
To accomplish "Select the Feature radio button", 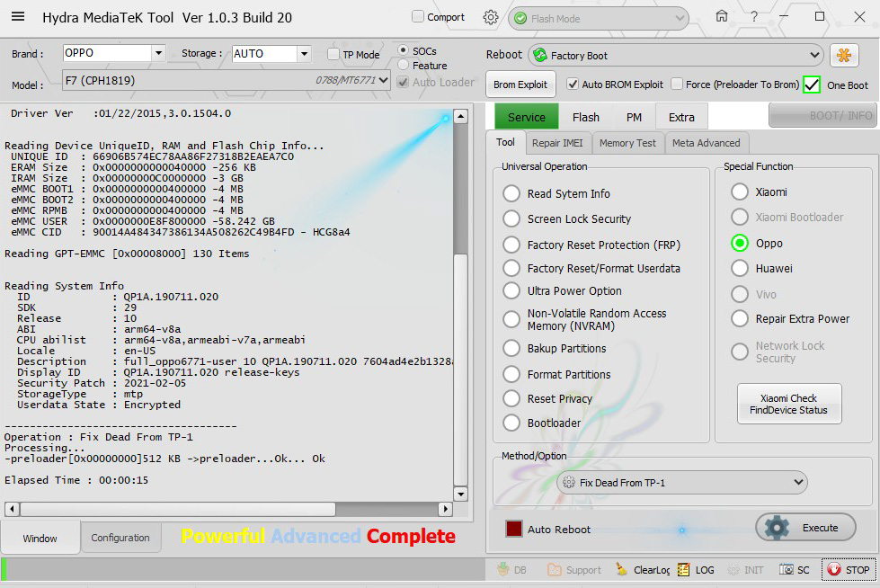I will [403, 65].
